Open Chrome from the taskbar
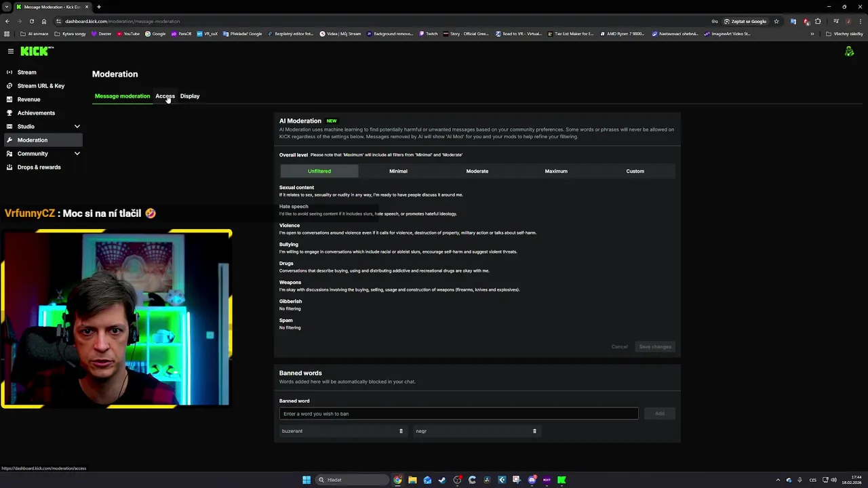The height and width of the screenshot is (488, 868). (x=397, y=480)
